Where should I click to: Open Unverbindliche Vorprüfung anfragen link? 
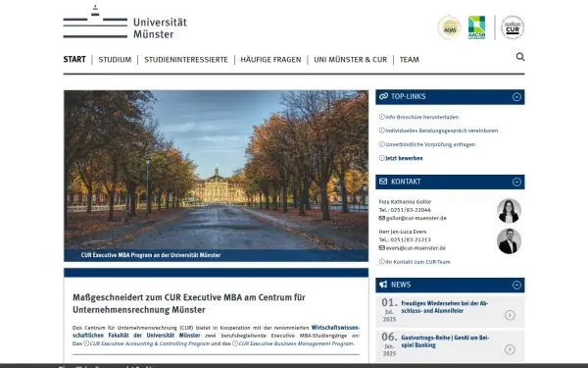click(x=430, y=144)
